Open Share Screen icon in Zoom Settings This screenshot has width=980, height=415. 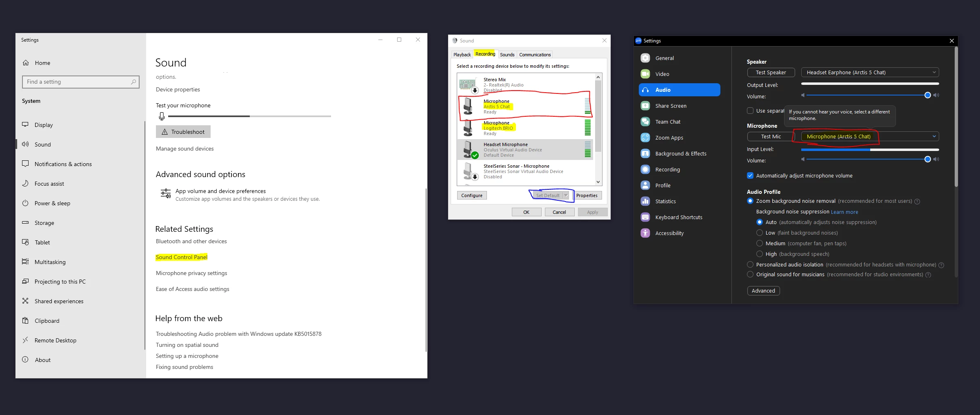click(645, 106)
